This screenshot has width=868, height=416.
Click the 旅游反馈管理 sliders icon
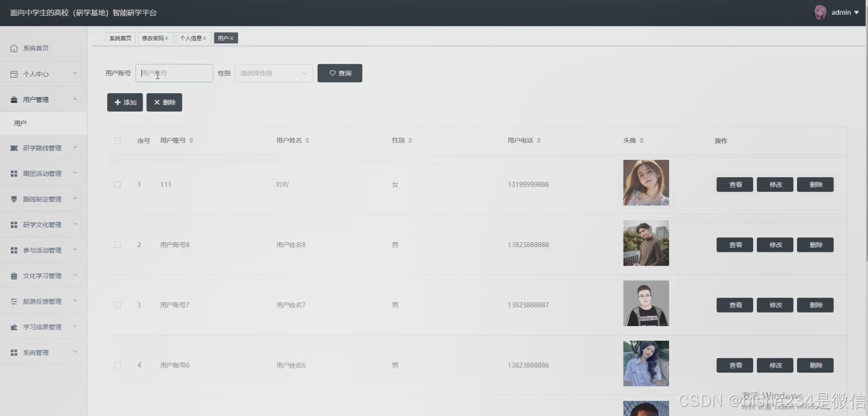tap(14, 301)
